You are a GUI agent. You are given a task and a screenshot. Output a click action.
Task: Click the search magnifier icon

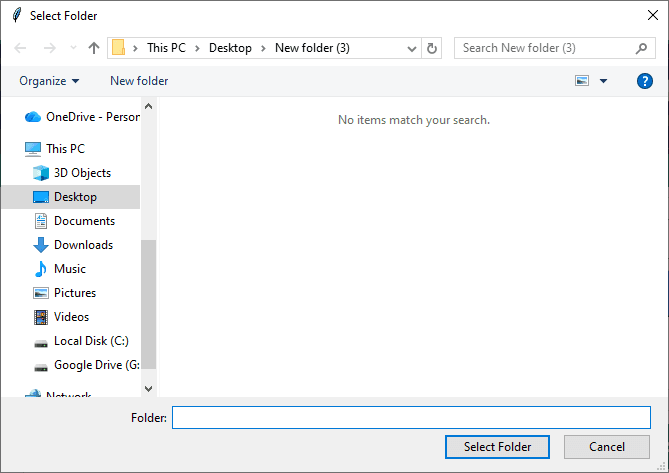click(x=641, y=48)
